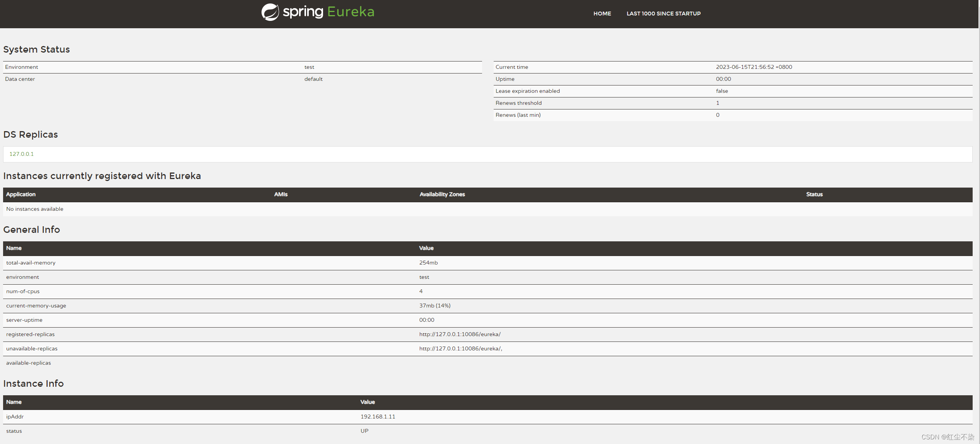This screenshot has height=444, width=980.
Task: Select the available-replicas row name
Action: click(x=28, y=363)
